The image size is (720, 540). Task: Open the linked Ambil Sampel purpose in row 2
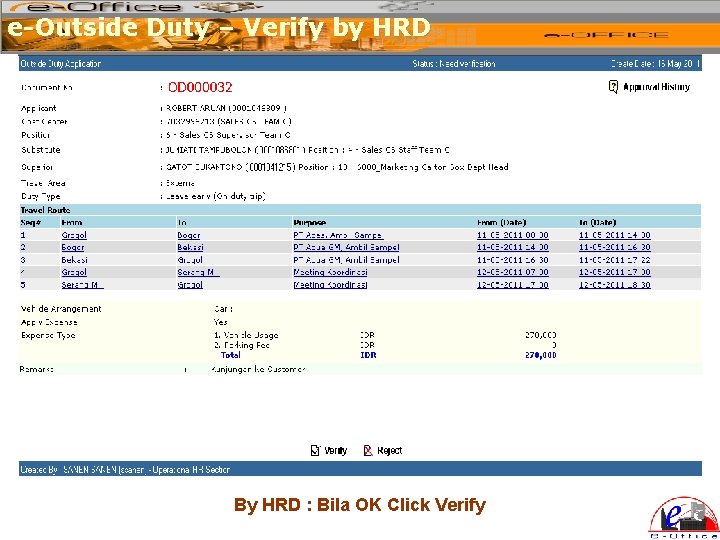tap(346, 247)
